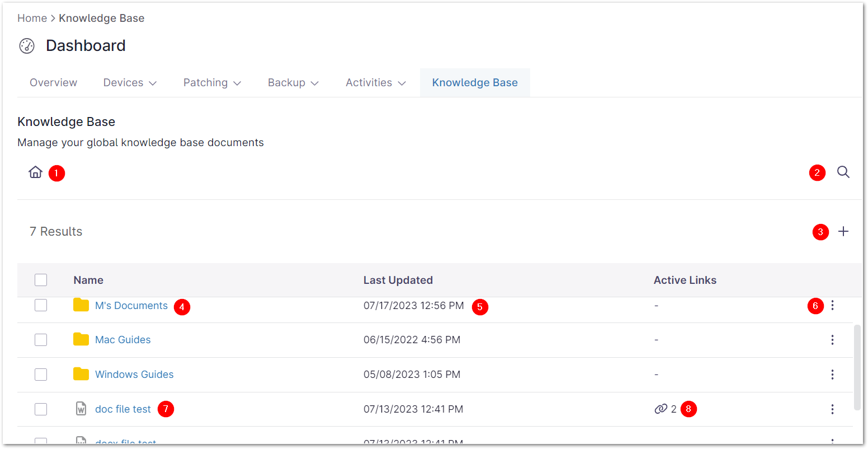This screenshot has width=868, height=449.
Task: Click the Mac Guides folder icon
Action: coord(81,339)
